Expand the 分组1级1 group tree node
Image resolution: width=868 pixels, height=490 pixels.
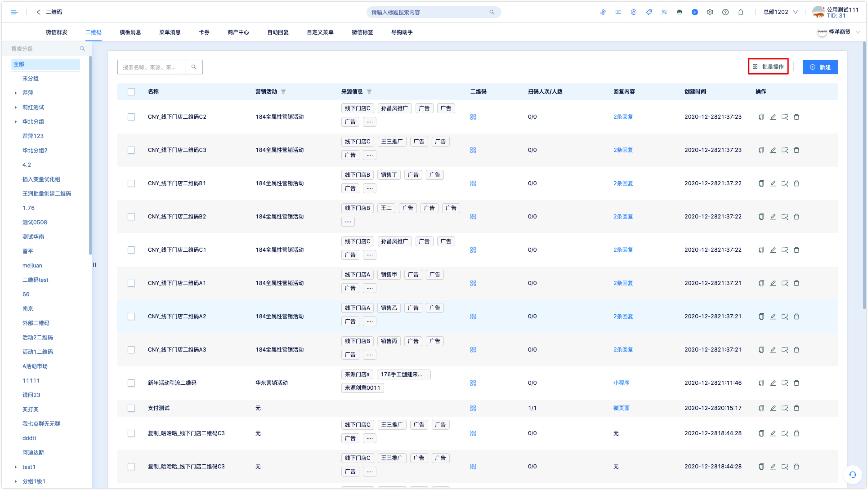tap(16, 482)
